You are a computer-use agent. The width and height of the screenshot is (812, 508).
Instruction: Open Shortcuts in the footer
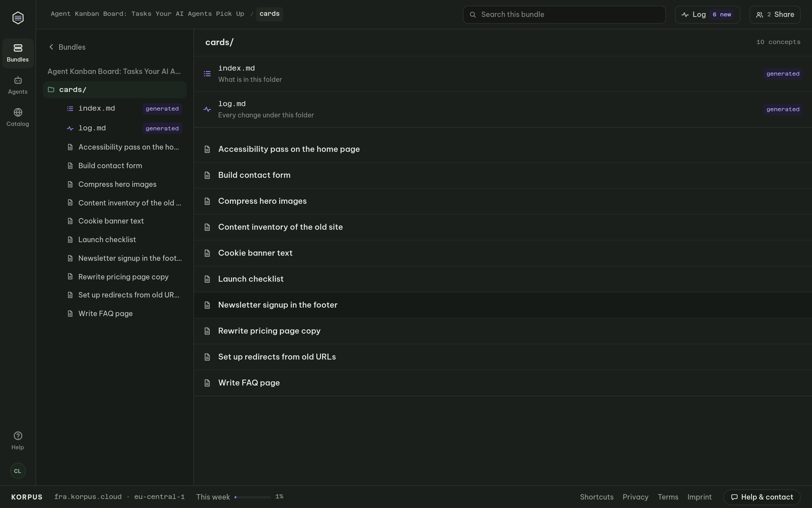597,497
